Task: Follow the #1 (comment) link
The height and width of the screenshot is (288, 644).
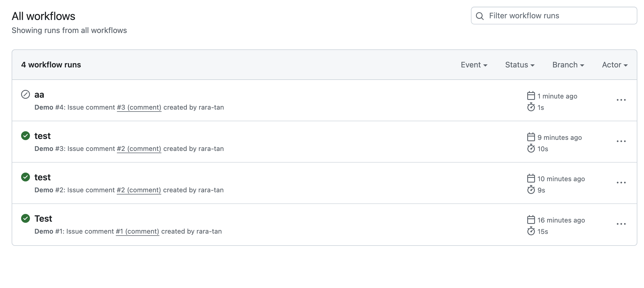Action: coord(137,232)
